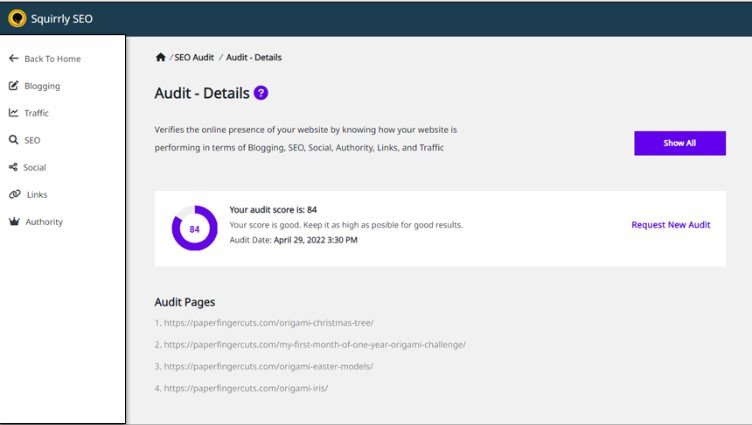Click the Audit - Details page heading
This screenshot has height=425, width=752.
pyautogui.click(x=202, y=93)
